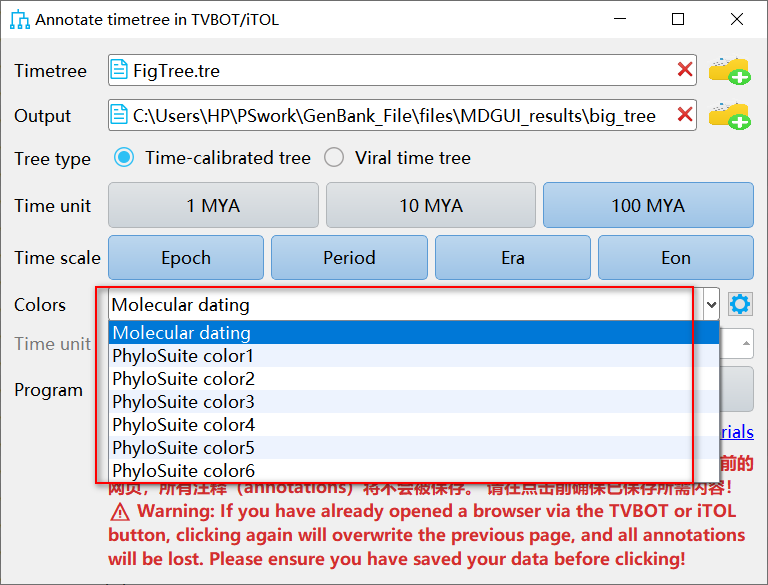Click the window title tree icon
The height and width of the screenshot is (585, 768).
pos(20,20)
